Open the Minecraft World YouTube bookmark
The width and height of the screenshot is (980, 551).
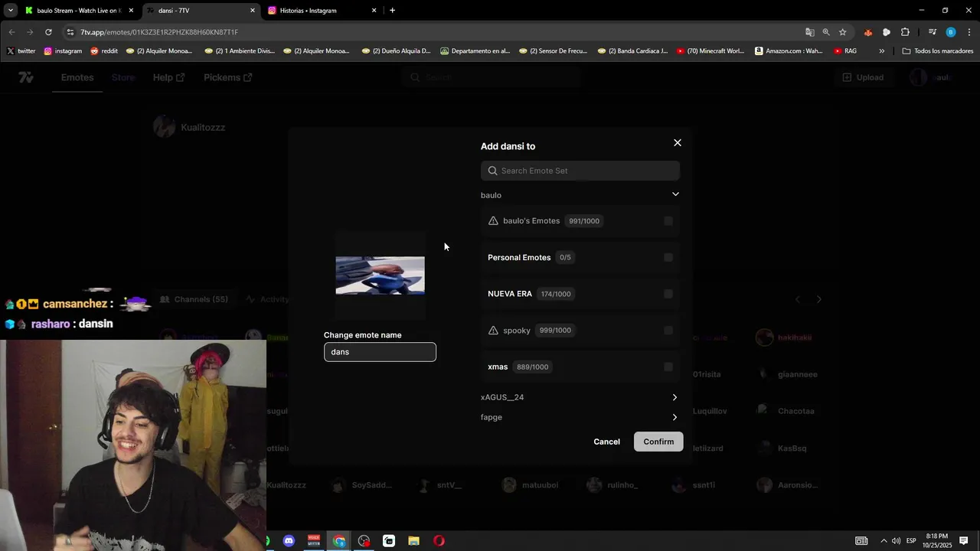(710, 51)
